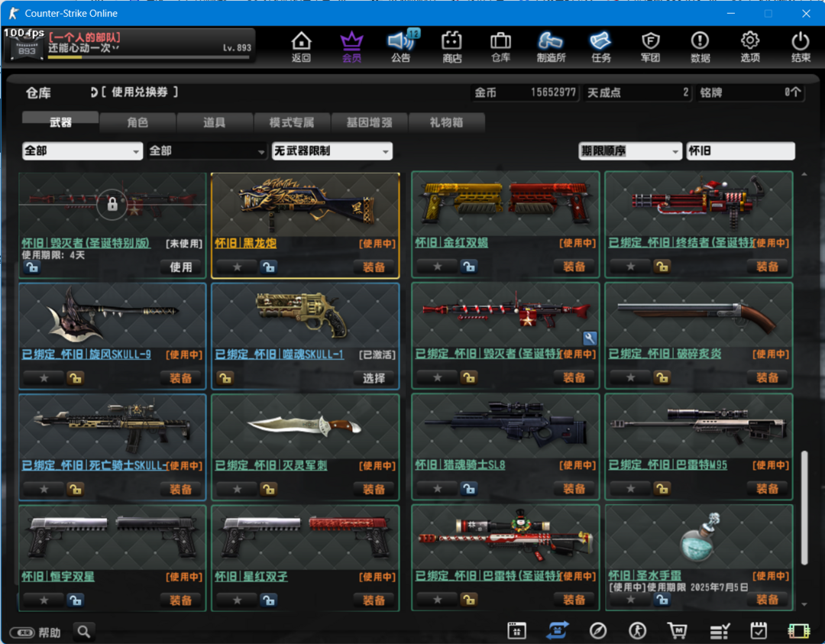This screenshot has width=825, height=644.
Task: Click the checklist icon in bottom bar
Action: (720, 629)
